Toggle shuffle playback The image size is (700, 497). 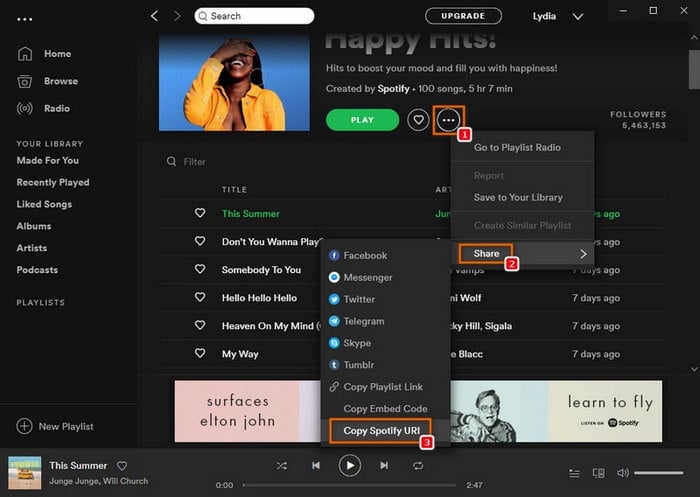click(x=281, y=466)
